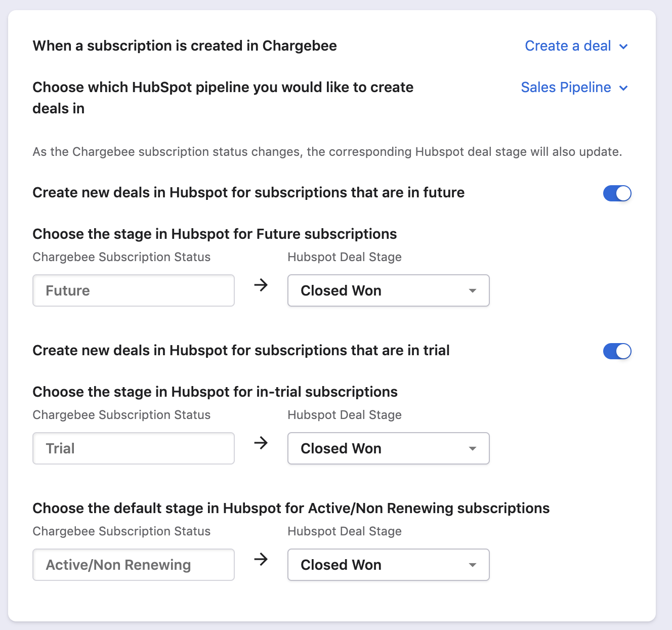Click the arrow icon beside the Trial status field
672x630 pixels.
[x=261, y=443]
